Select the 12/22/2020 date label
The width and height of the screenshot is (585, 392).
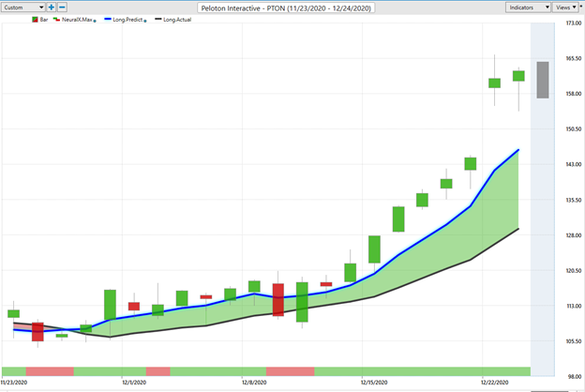click(x=495, y=383)
